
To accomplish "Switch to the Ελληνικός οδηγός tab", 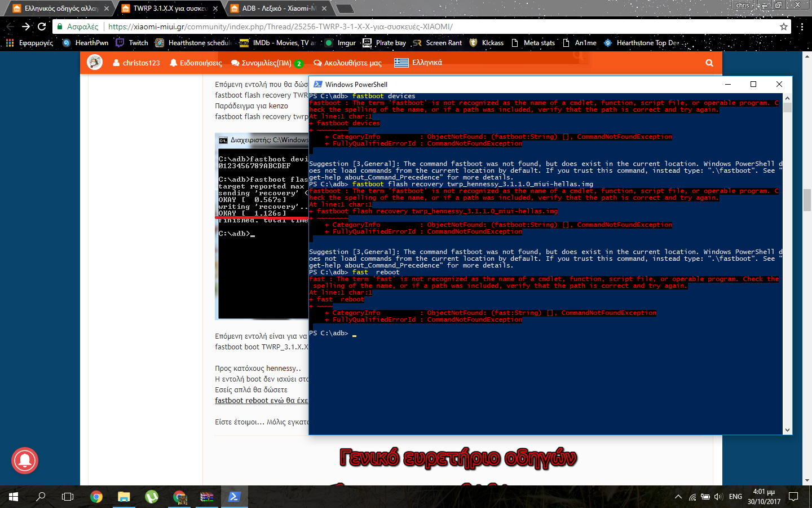I will click(61, 8).
